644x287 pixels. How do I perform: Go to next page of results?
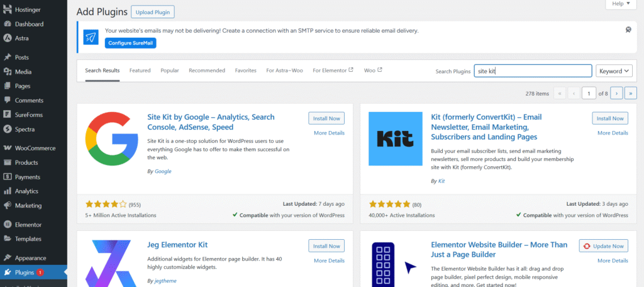pos(617,93)
